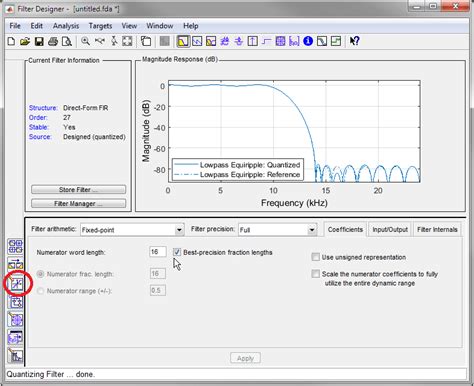This screenshot has width=474, height=386.
Task: Click the 'Designed (quantized)' source text
Action: click(x=94, y=137)
